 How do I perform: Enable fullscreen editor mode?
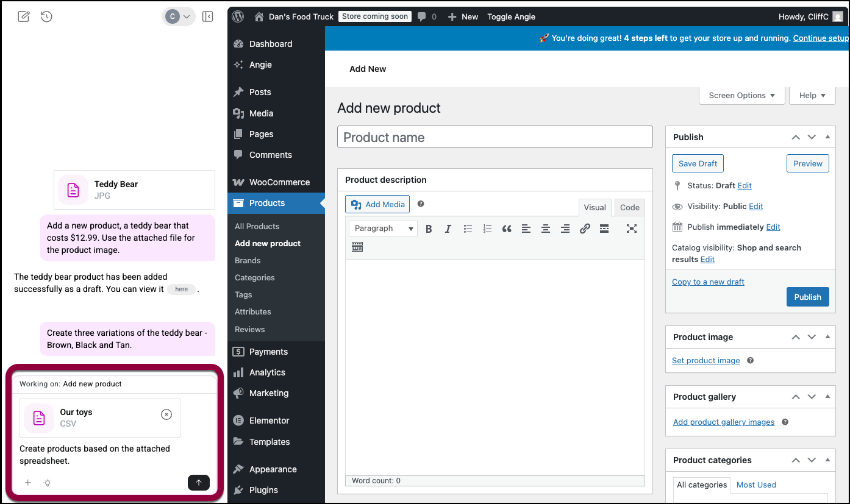pyautogui.click(x=632, y=229)
